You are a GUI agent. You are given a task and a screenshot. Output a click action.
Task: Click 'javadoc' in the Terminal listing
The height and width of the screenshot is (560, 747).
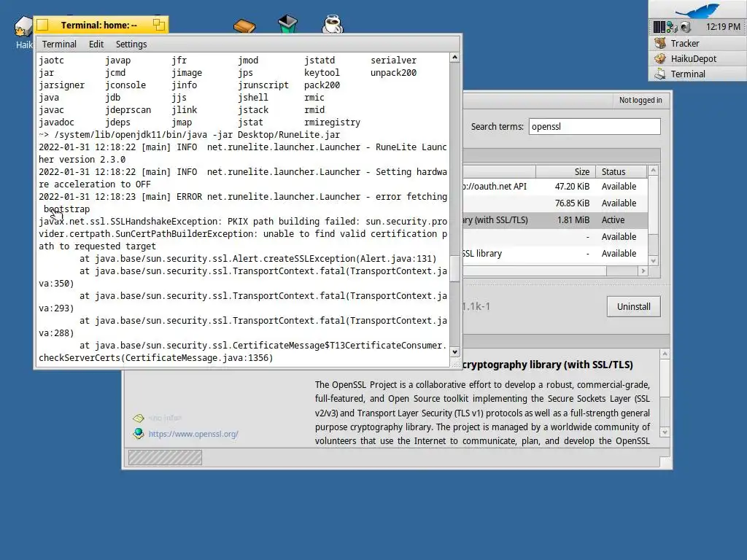click(x=57, y=122)
